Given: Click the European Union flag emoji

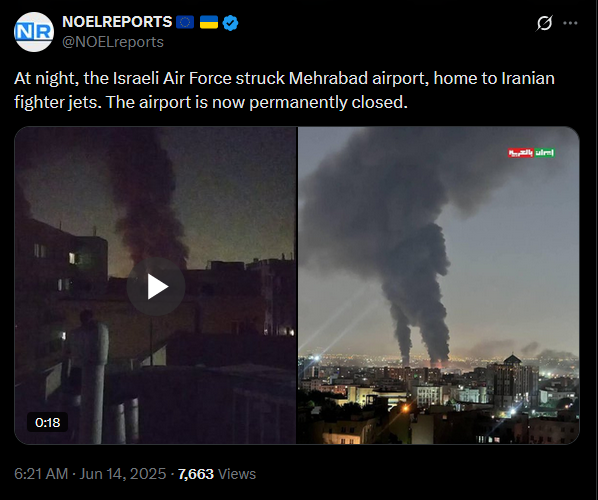Looking at the screenshot, I should pos(185,23).
